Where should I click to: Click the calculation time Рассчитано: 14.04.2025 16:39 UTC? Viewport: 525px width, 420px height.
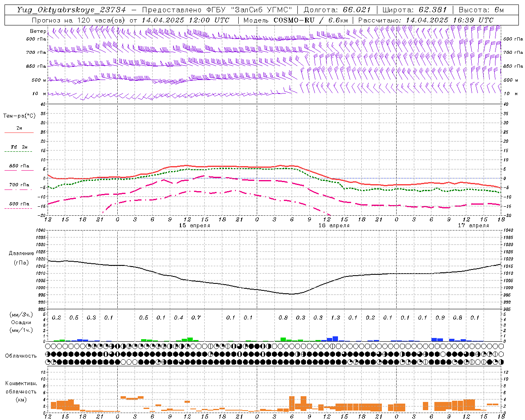tap(426, 20)
